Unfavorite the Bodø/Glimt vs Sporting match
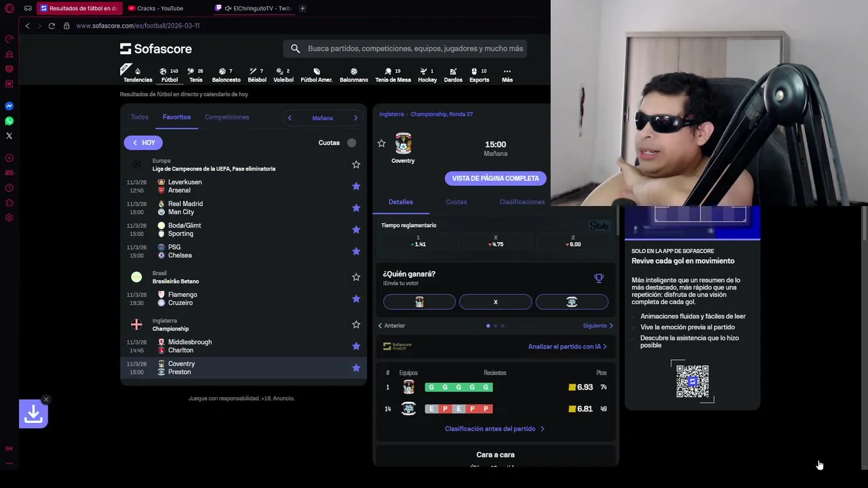 [x=356, y=230]
